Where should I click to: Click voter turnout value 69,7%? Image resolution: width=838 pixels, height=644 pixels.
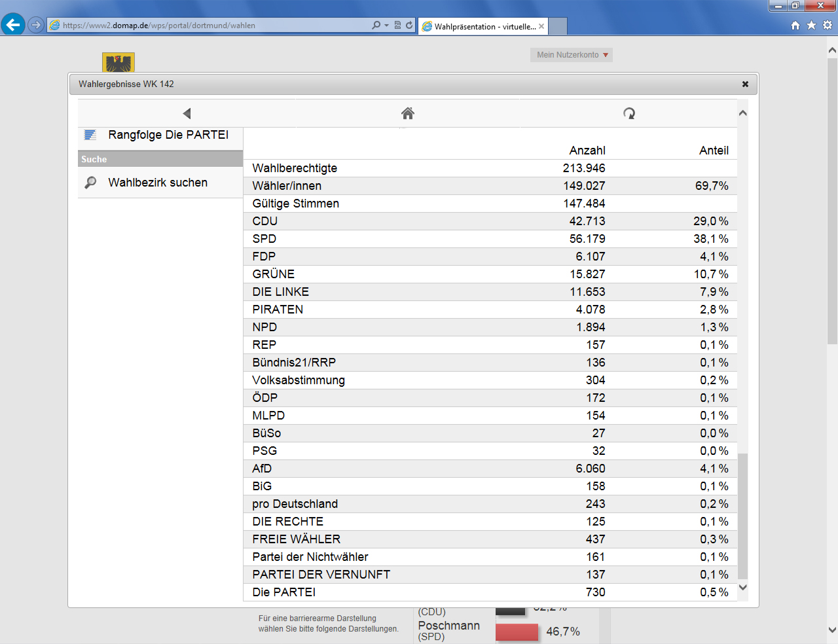coord(712,186)
